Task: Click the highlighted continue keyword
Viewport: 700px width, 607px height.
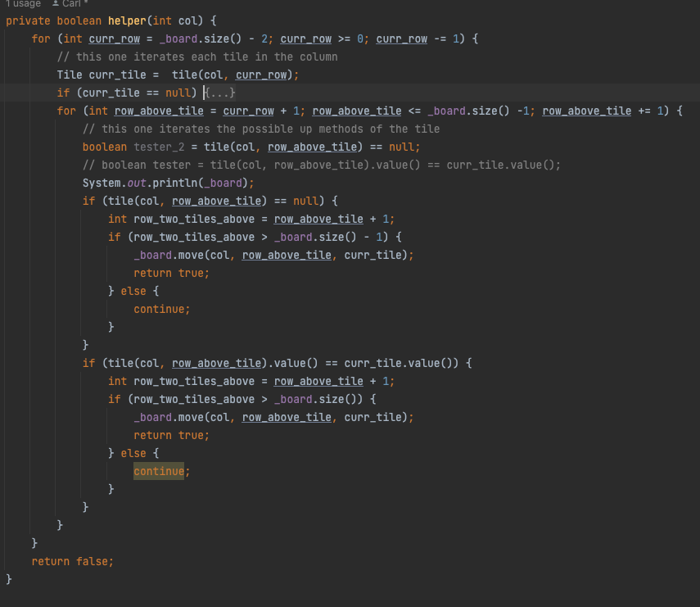Action: (x=159, y=471)
